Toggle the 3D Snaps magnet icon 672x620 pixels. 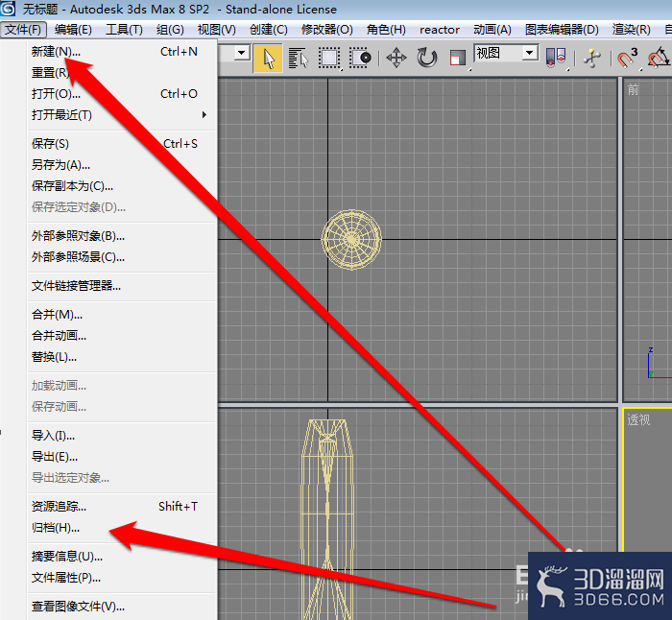pyautogui.click(x=628, y=58)
